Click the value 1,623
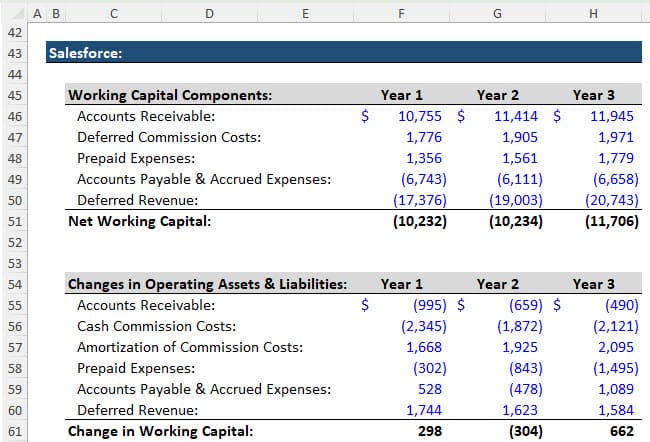Image resolution: width=650 pixels, height=442 pixels. (520, 410)
